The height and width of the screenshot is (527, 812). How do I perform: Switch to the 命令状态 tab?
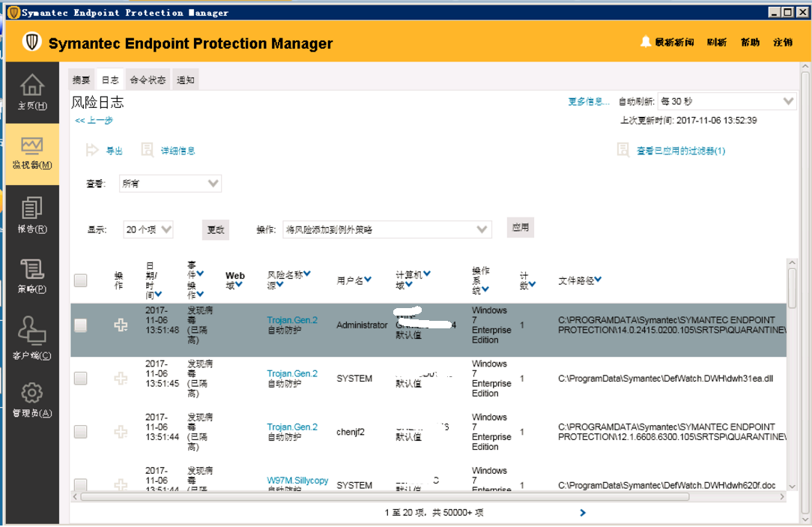[148, 79]
